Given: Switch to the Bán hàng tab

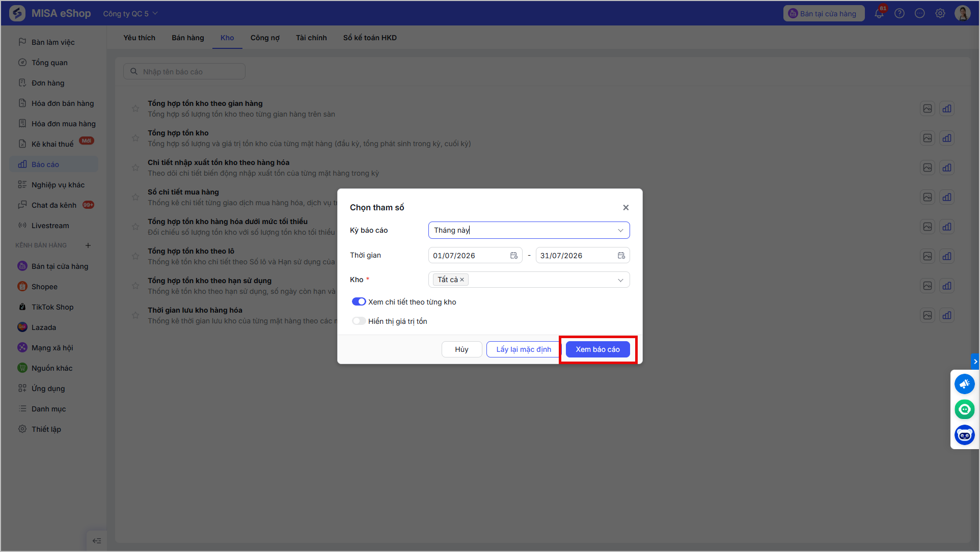Looking at the screenshot, I should pyautogui.click(x=188, y=38).
